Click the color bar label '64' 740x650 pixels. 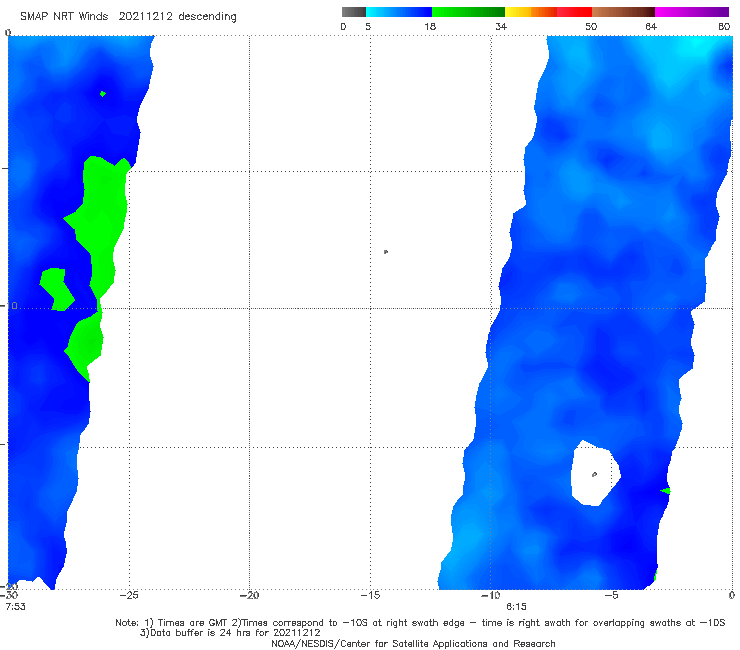(x=651, y=27)
